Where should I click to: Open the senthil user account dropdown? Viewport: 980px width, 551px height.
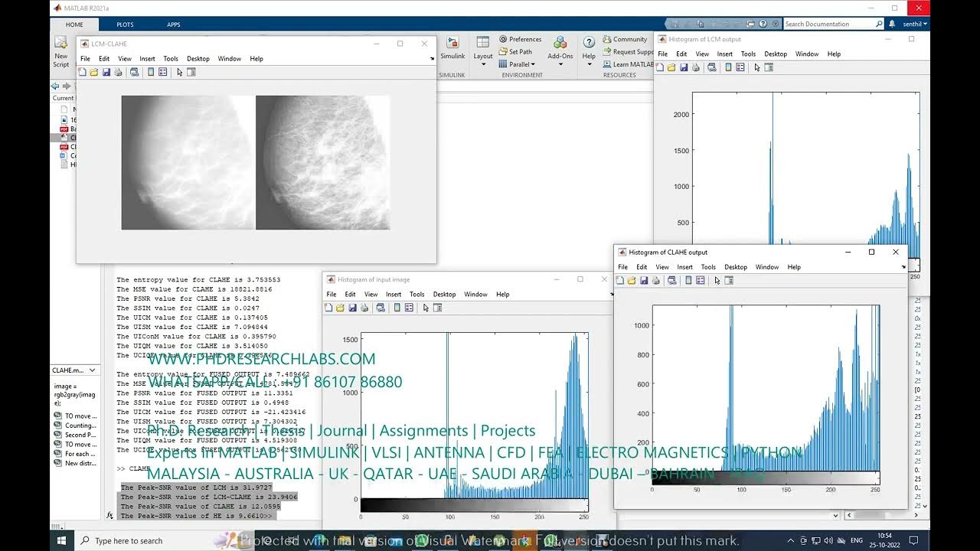pyautogui.click(x=915, y=24)
